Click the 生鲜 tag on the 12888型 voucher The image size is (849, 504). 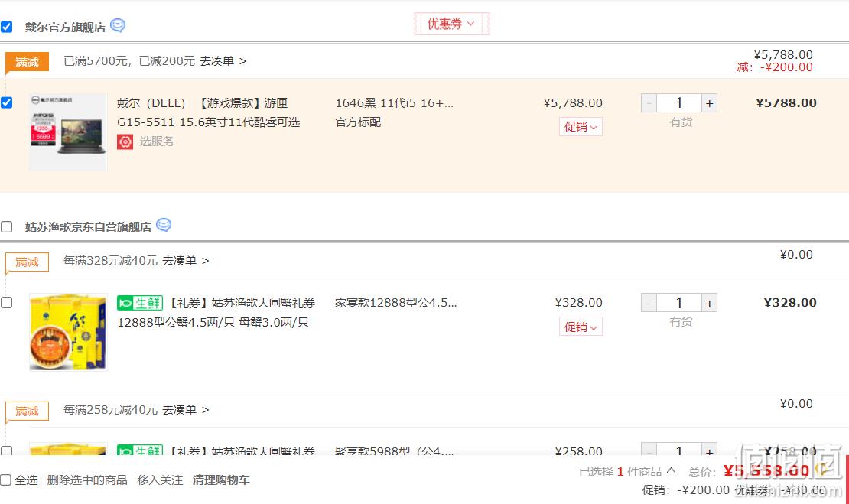point(140,303)
